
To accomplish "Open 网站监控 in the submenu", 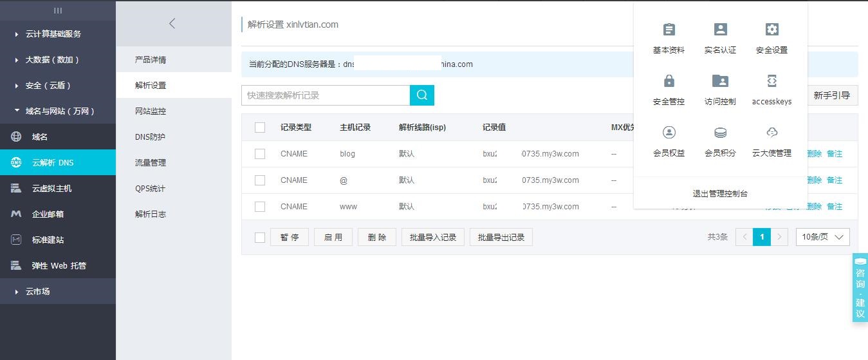I will [151, 111].
